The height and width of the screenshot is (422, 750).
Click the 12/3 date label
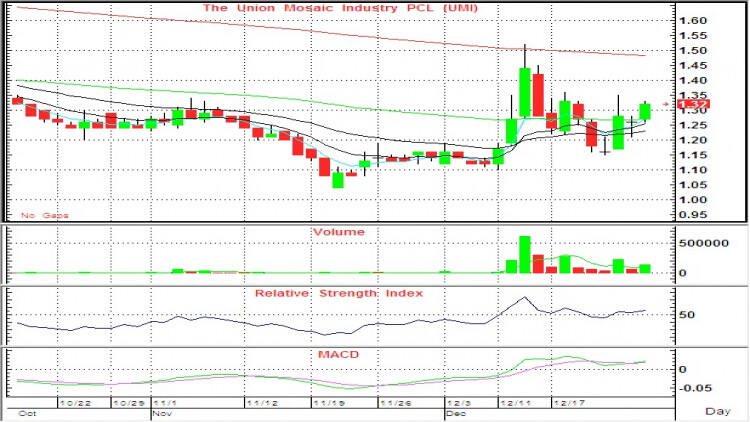click(x=459, y=403)
